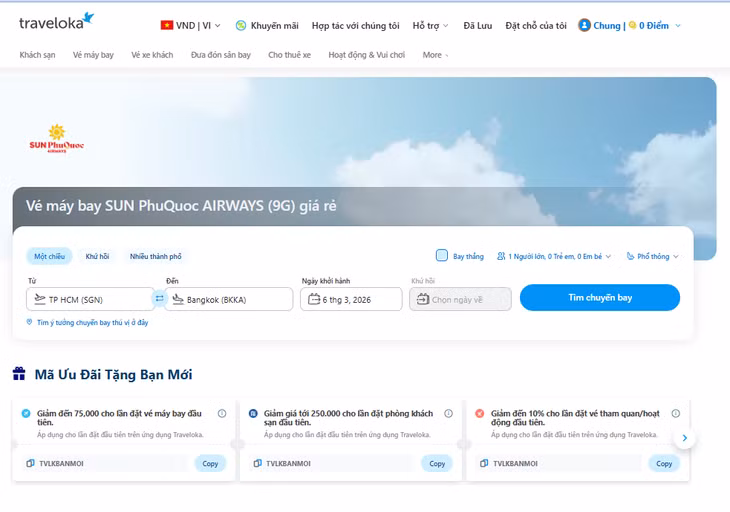Screen dimensions: 730x512
Task: Open the Khách sạn tab
Action: [37, 55]
